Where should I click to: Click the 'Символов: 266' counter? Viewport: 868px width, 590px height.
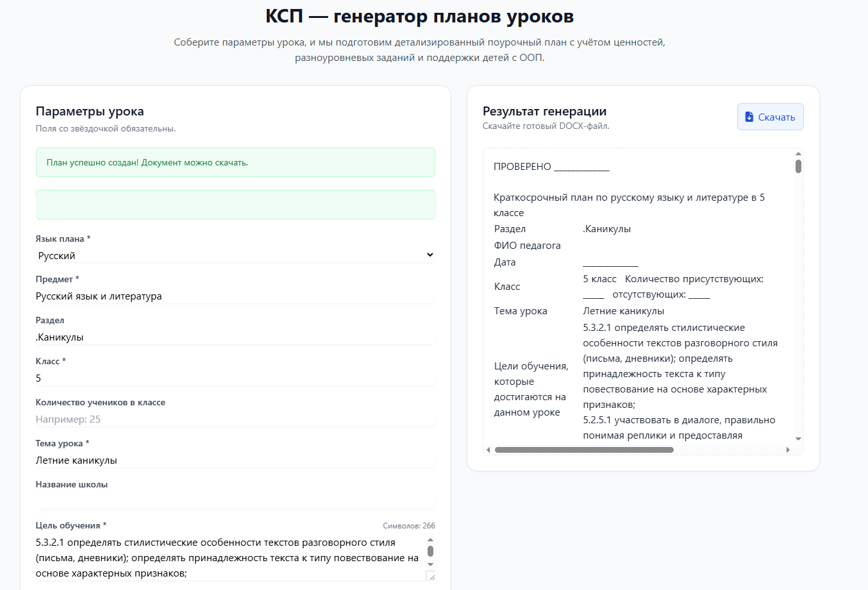409,526
